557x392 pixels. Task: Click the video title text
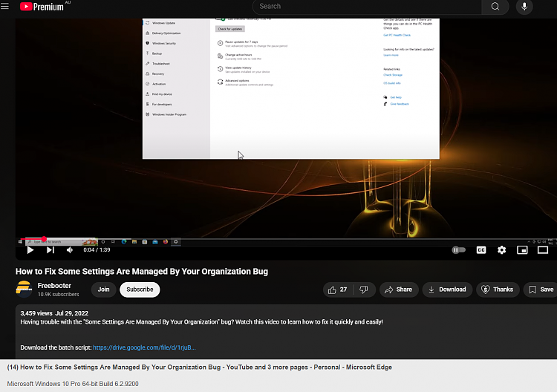(x=142, y=272)
